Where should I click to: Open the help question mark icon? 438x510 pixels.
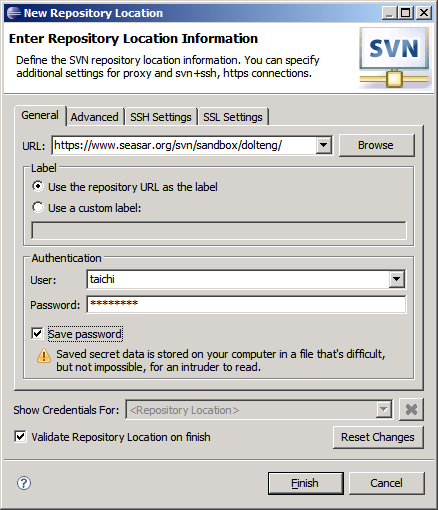click(24, 483)
